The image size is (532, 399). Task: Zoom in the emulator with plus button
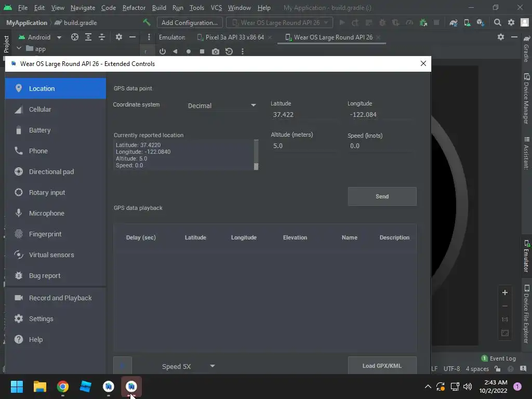[x=505, y=292]
